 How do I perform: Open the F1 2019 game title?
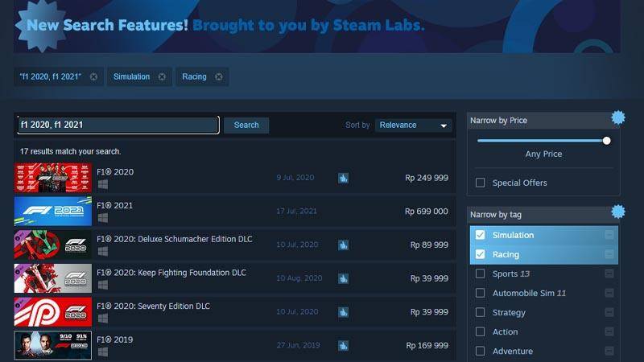point(114,339)
